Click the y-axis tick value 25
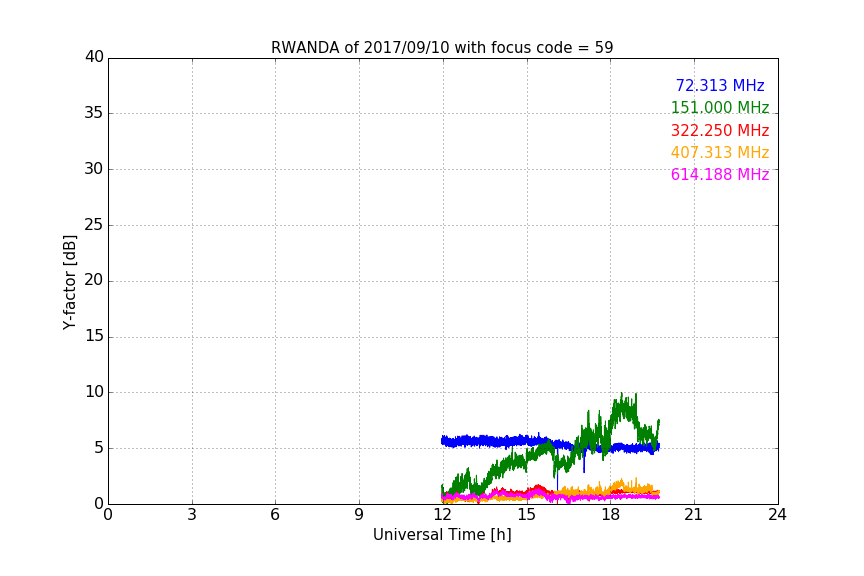 (94, 224)
